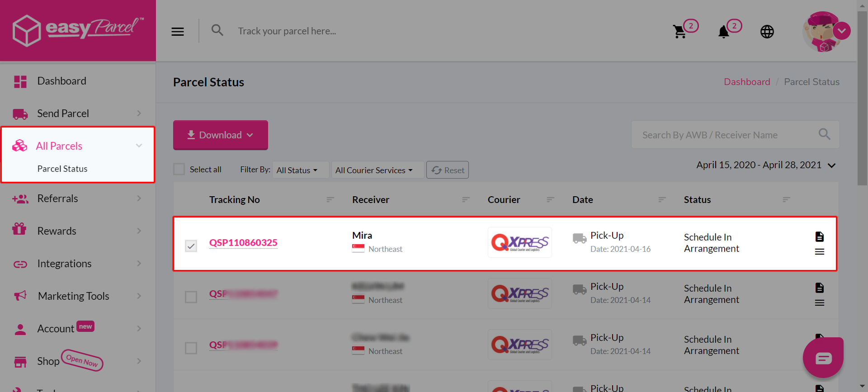Open the hamburger menu icon
This screenshot has height=392, width=868.
[178, 32]
